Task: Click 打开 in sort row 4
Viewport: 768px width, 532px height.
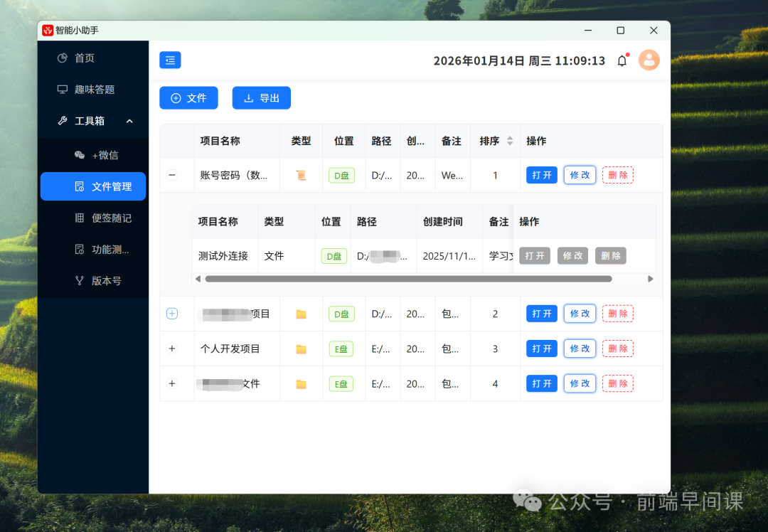Action: pos(542,383)
